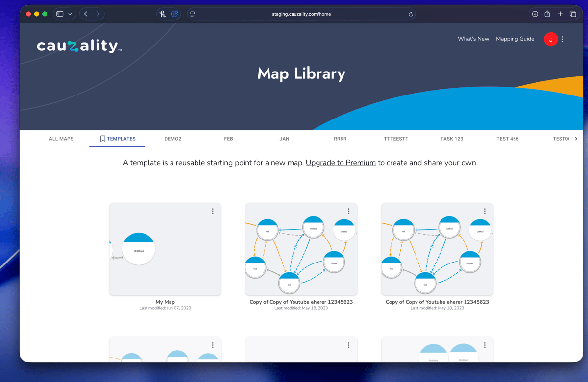
Task: Share the current page
Action: point(547,14)
